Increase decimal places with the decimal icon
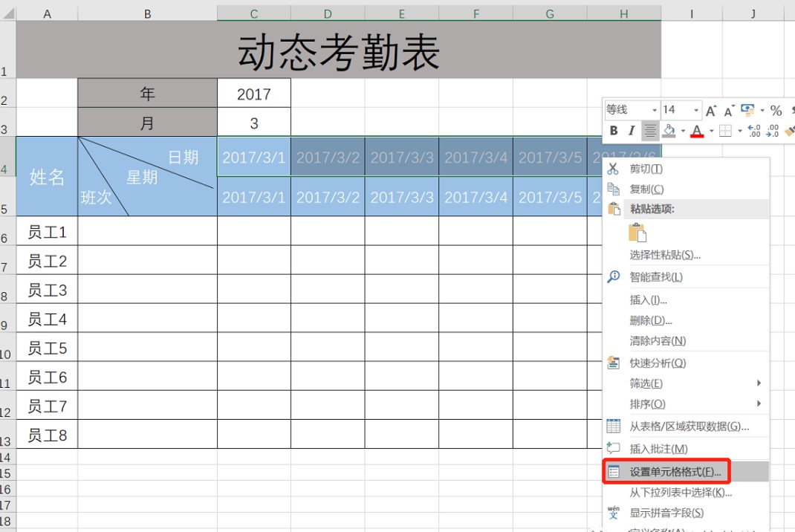This screenshot has height=532, width=795. 753,131
